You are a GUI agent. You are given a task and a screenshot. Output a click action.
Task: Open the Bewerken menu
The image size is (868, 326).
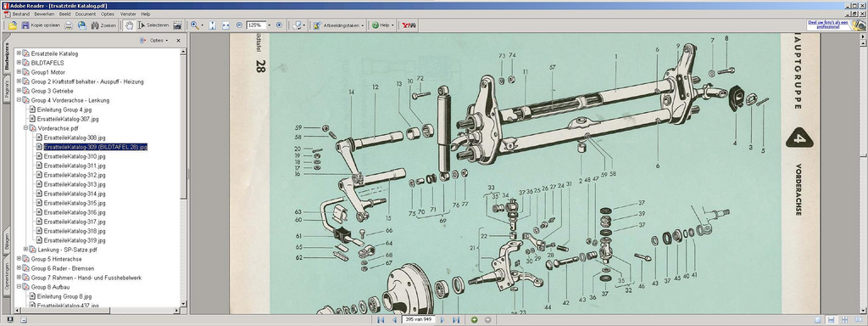[x=44, y=14]
